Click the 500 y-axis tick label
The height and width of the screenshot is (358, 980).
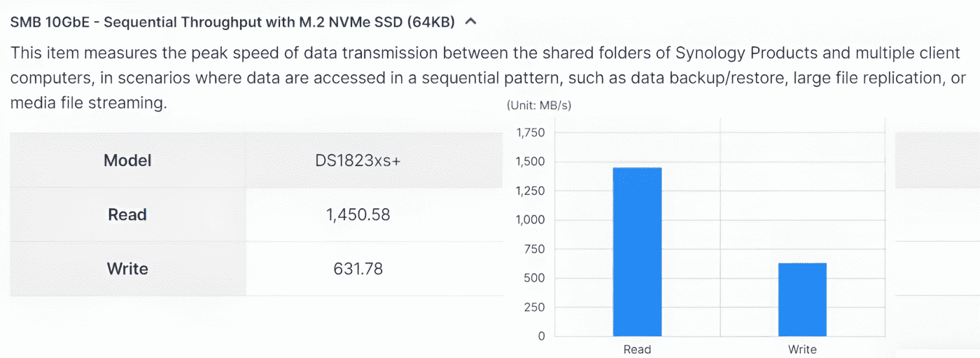pyautogui.click(x=535, y=278)
